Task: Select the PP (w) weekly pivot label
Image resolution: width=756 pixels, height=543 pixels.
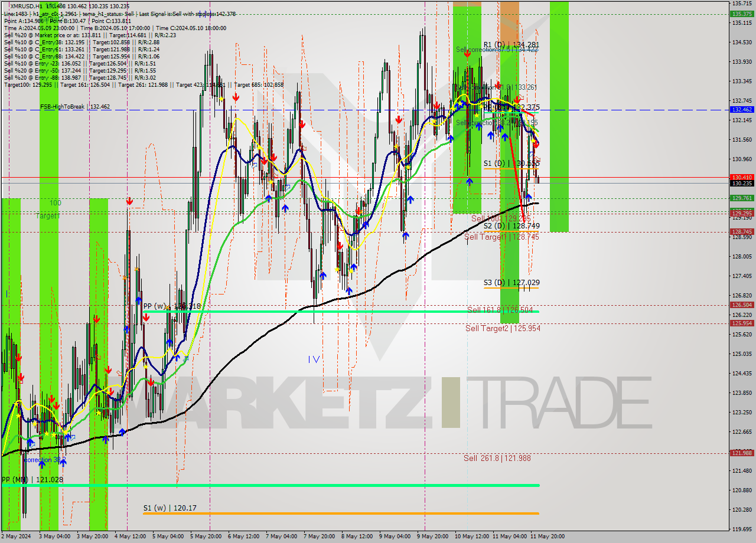Action: click(172, 306)
